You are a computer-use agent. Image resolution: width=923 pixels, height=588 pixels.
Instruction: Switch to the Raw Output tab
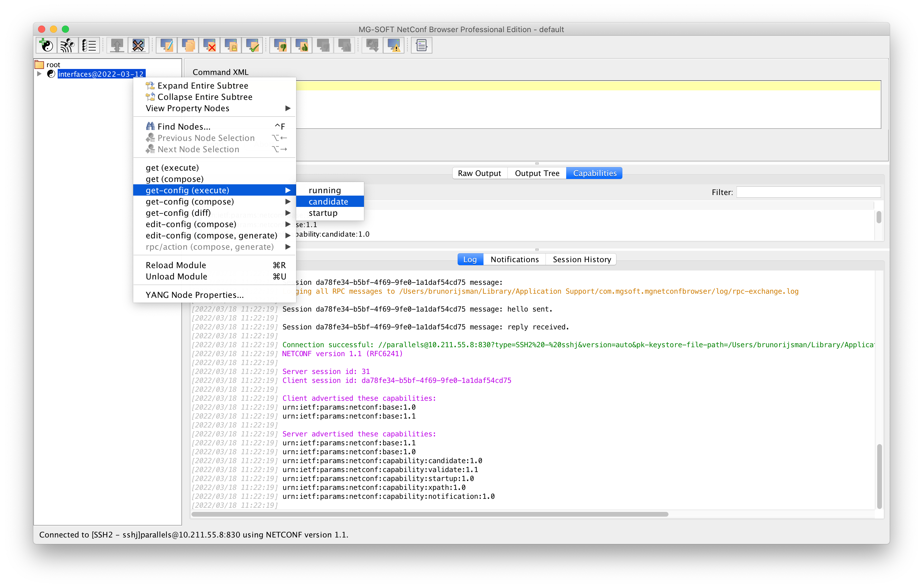[479, 173]
